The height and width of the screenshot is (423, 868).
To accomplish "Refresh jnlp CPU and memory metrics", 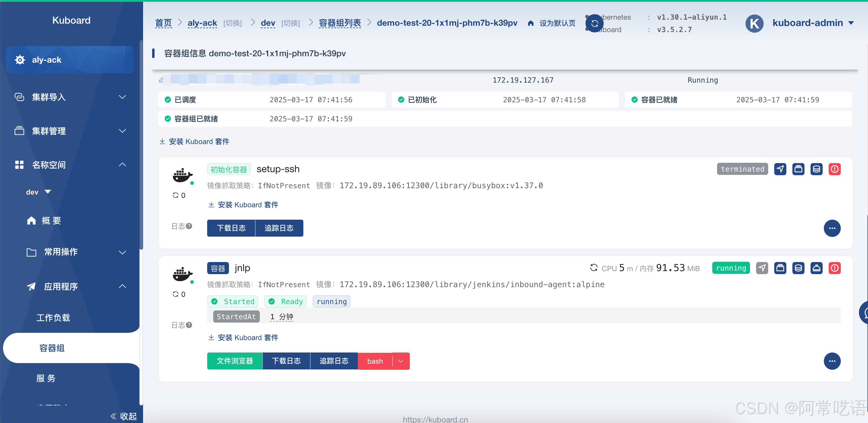I will coord(594,267).
